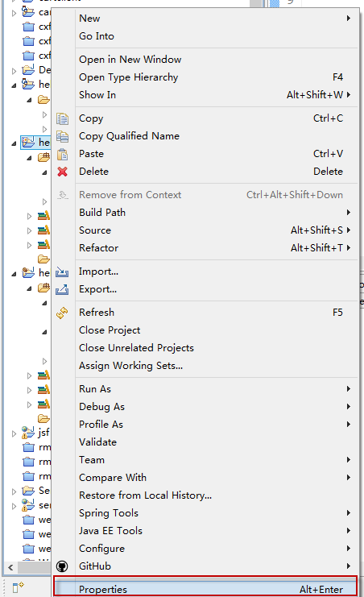Expand the New submenu arrow

coord(349,19)
